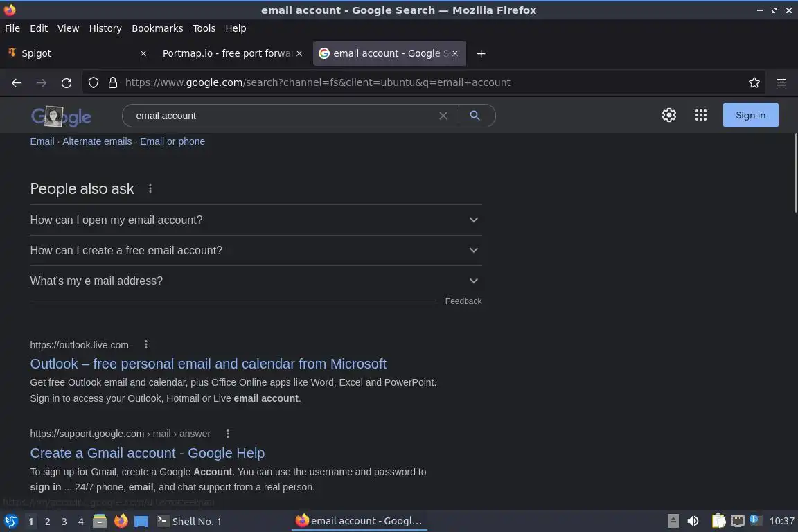
Task: Bookmark this page with the star
Action: 754,82
